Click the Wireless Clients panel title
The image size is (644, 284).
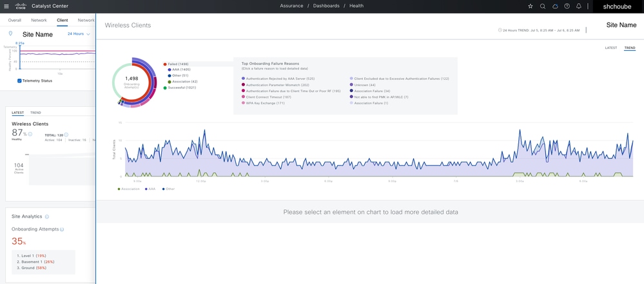tap(128, 26)
